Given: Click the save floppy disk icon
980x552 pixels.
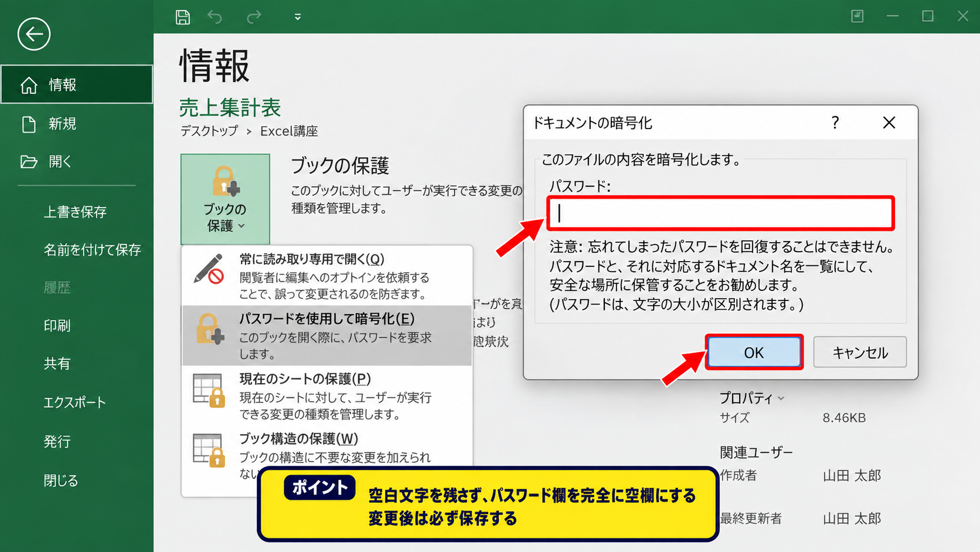Looking at the screenshot, I should click(x=183, y=17).
